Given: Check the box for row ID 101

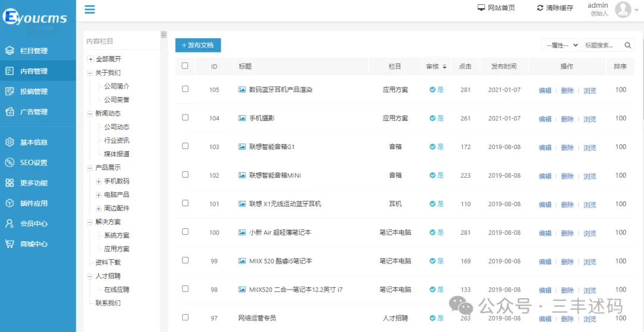Looking at the screenshot, I should (185, 203).
